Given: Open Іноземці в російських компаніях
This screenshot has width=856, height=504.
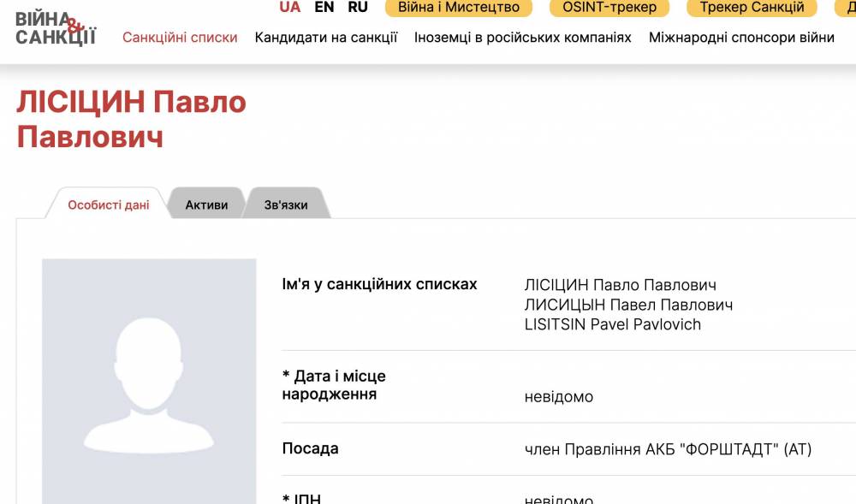Looking at the screenshot, I should (x=523, y=38).
